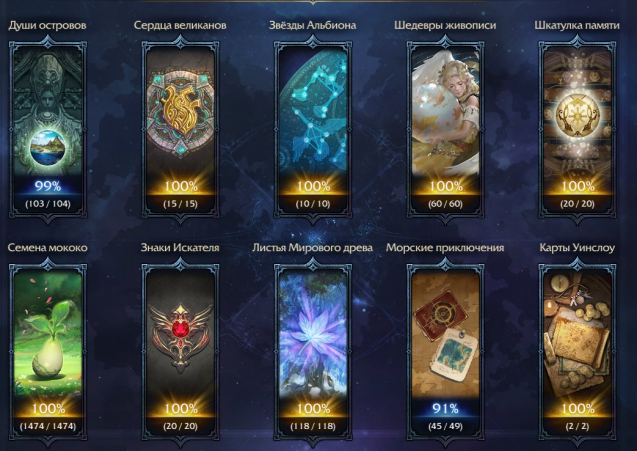Open the Шкатулка памяти glowing orb card
Viewport: 637px width, 451px height.
point(577,129)
